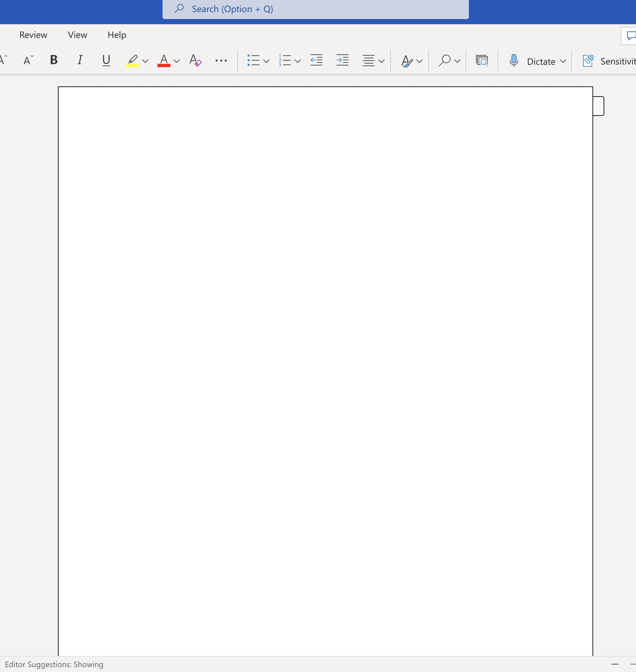Toggle underline formatting
Image resolution: width=636 pixels, height=672 pixels.
click(x=106, y=60)
